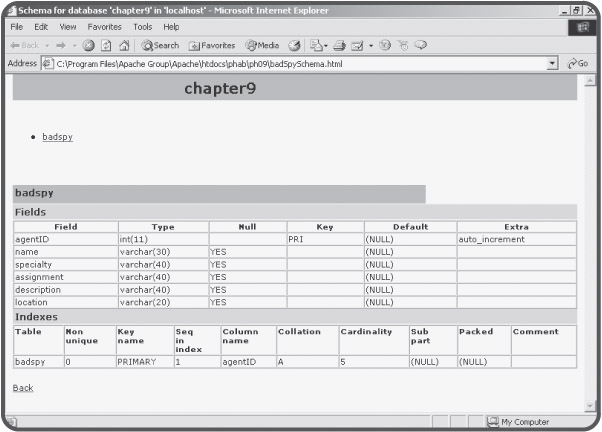Viewport: 602px width, 432px height.
Task: Open the Media pane
Action: coord(263,45)
